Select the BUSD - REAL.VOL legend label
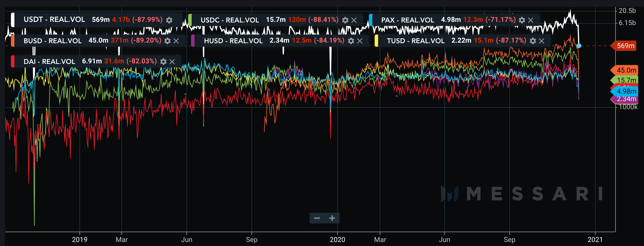The height and width of the screenshot is (246, 644). click(x=53, y=41)
